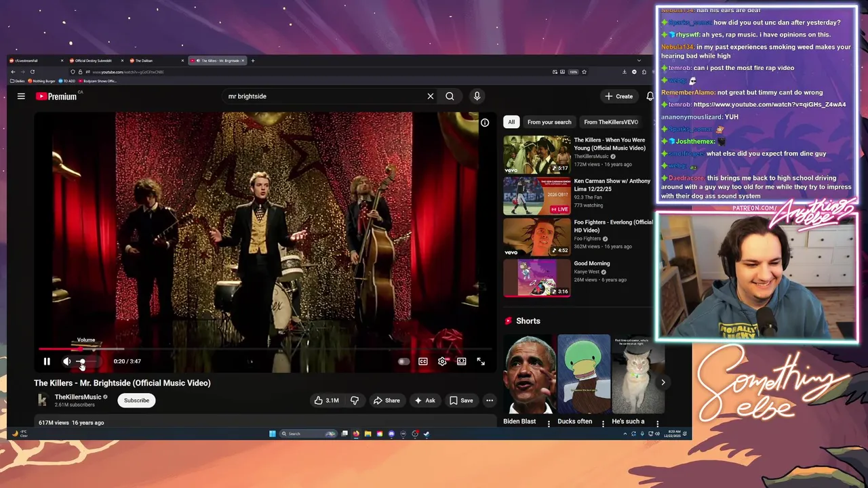Open options for the Biden Blast short
Viewport: 868px width, 488px height.
(x=549, y=424)
